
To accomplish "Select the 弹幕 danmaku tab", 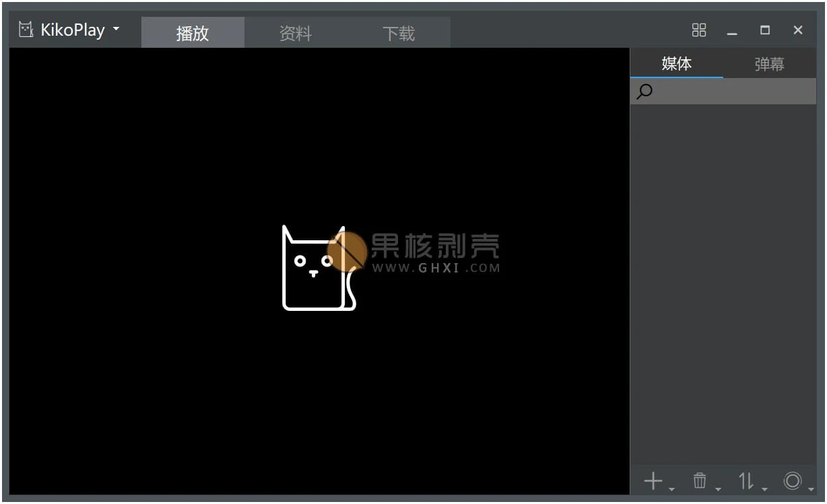I will tap(770, 63).
